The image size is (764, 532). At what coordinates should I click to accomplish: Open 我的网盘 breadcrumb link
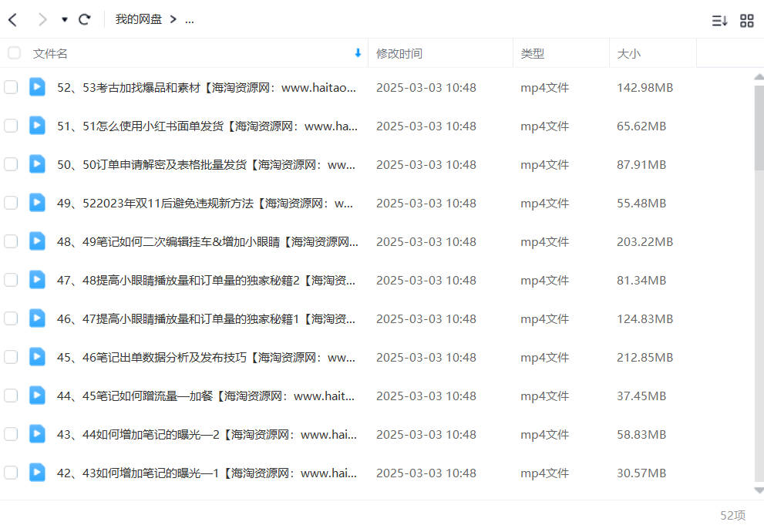pos(138,19)
